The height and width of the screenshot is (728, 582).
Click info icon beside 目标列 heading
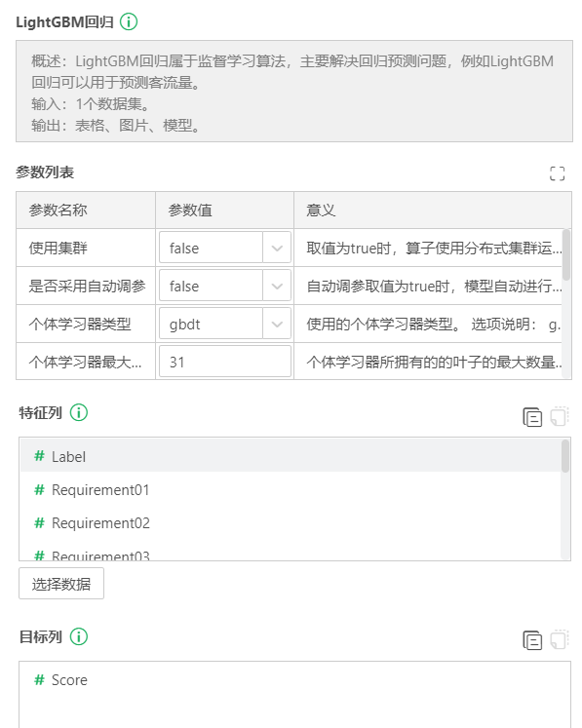[x=79, y=636]
